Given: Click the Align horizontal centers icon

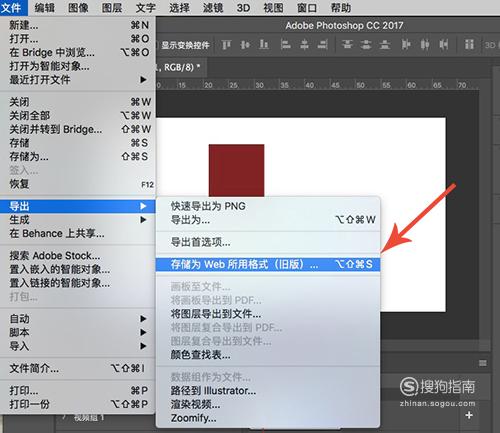Looking at the screenshot, I should click(x=304, y=44).
